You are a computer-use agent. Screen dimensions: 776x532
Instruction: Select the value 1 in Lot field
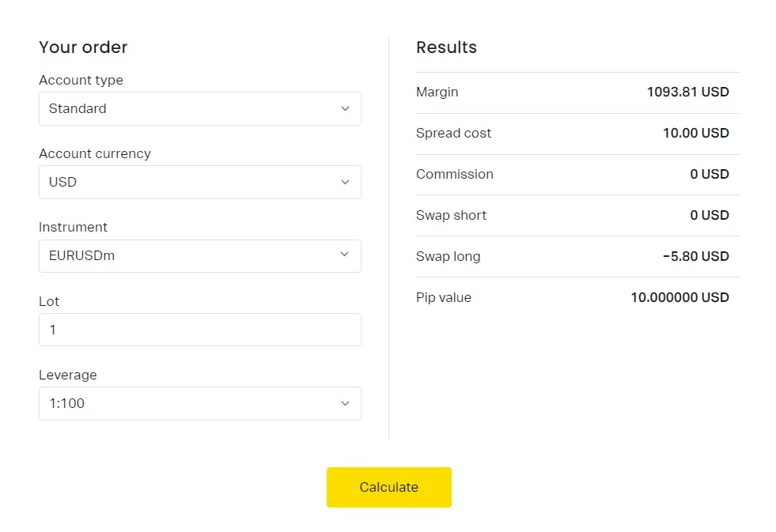tap(52, 330)
